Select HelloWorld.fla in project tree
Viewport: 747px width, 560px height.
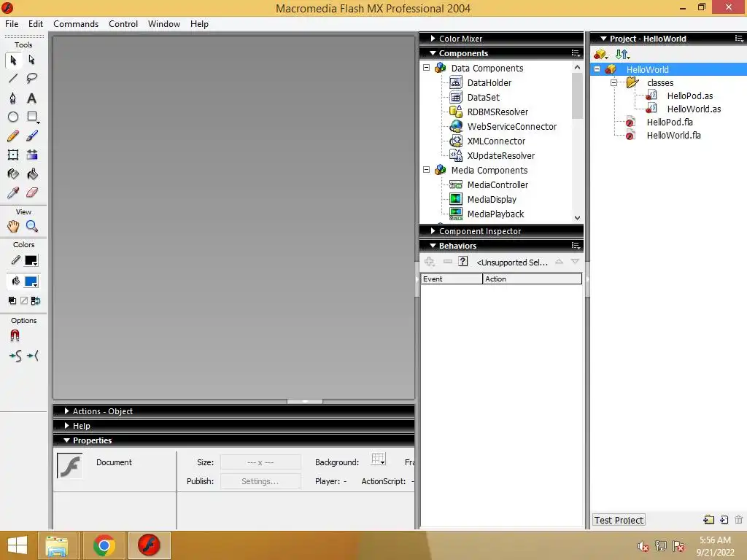pos(673,135)
